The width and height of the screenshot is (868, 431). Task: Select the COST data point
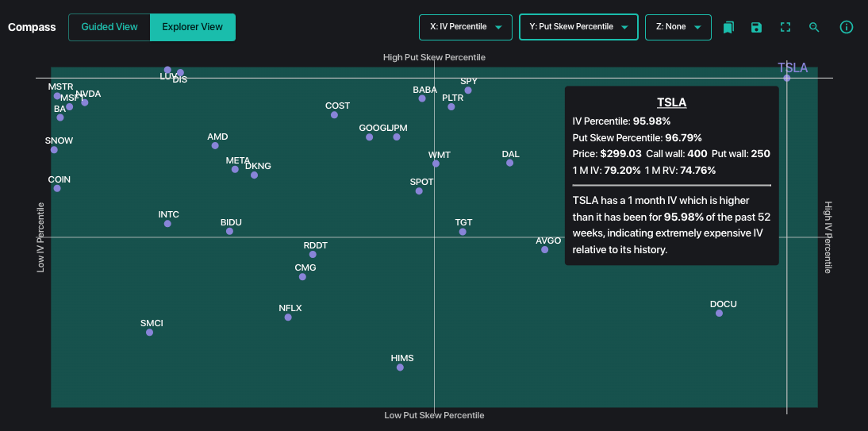tap(334, 115)
